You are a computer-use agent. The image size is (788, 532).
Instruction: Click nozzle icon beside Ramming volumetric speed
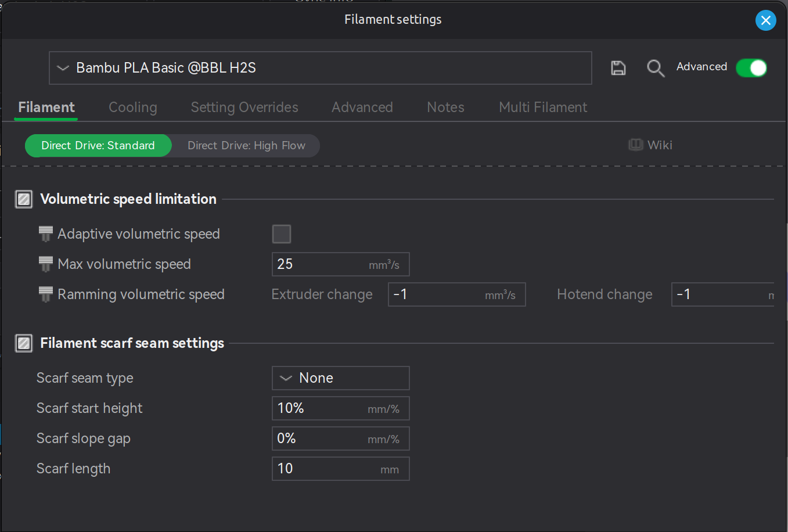click(x=46, y=294)
